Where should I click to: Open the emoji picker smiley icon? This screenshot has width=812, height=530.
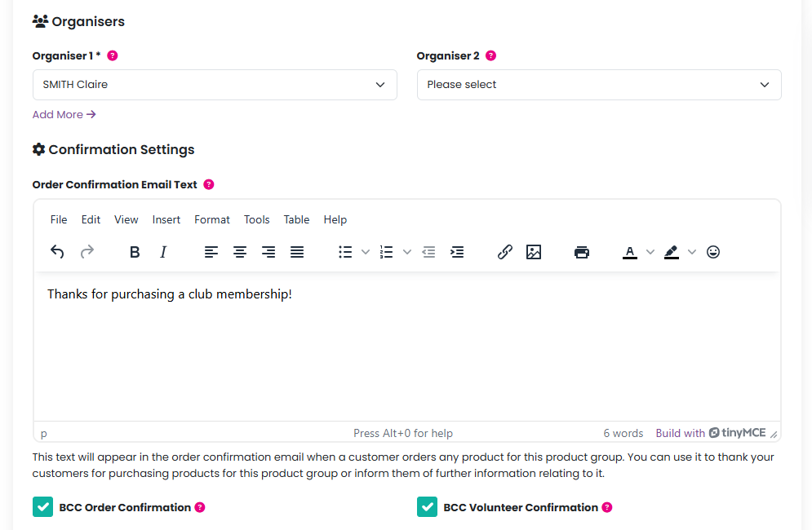coord(713,252)
